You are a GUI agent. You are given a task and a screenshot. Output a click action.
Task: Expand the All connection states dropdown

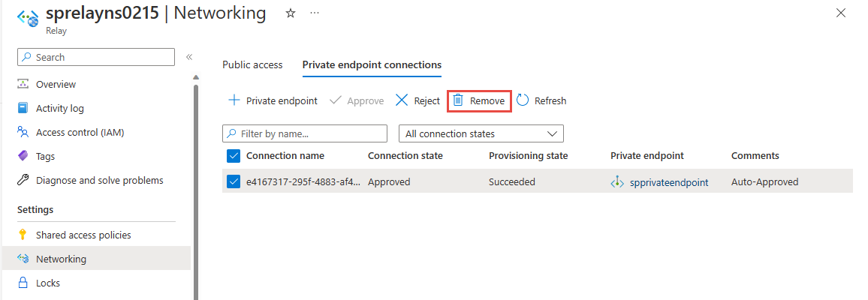(x=481, y=133)
